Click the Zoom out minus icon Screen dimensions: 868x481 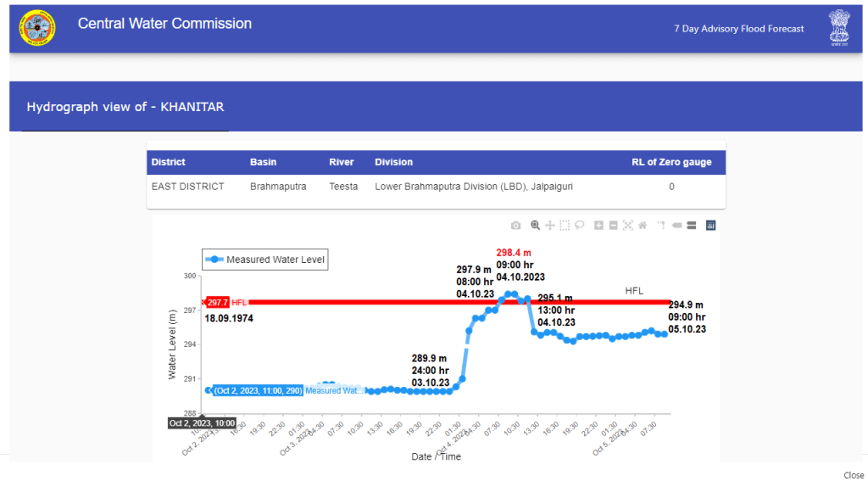click(x=614, y=226)
